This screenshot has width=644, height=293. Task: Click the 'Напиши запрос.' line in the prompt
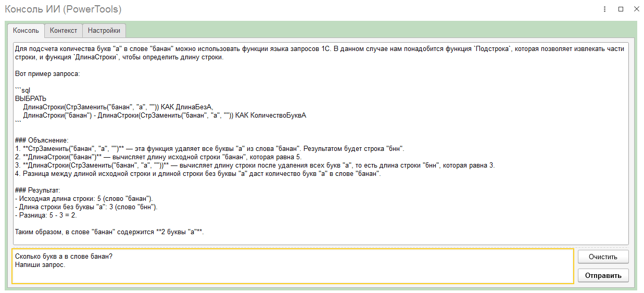pyautogui.click(x=40, y=265)
